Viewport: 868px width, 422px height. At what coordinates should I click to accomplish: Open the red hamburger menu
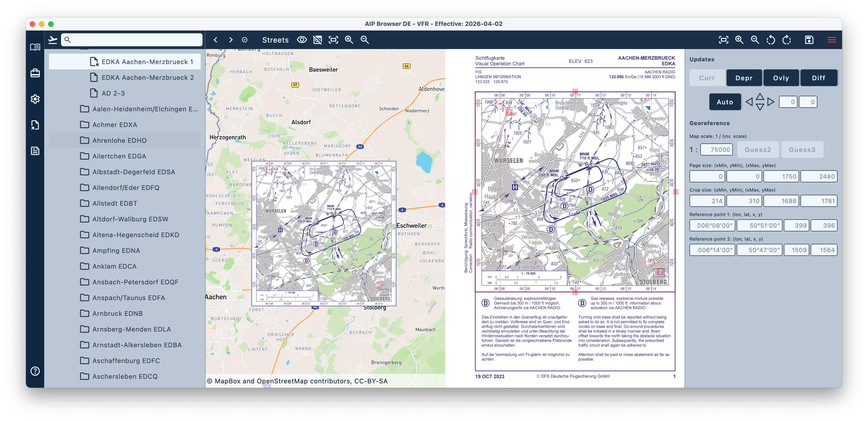point(832,40)
